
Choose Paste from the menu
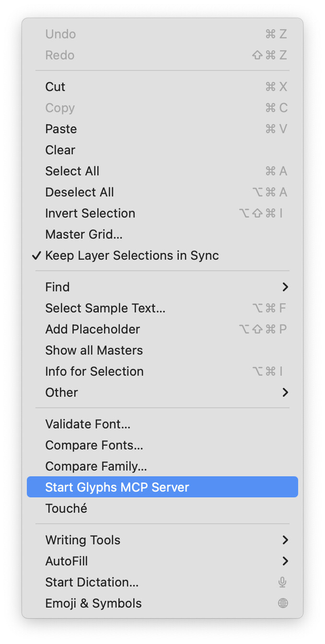(61, 129)
